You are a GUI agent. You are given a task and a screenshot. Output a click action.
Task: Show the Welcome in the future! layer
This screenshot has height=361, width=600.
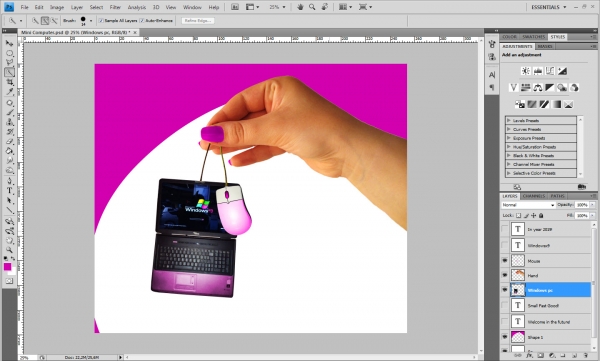pyautogui.click(x=505, y=322)
